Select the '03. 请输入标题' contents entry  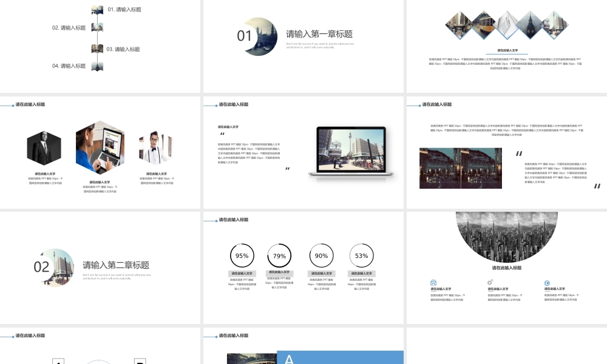[x=123, y=49]
